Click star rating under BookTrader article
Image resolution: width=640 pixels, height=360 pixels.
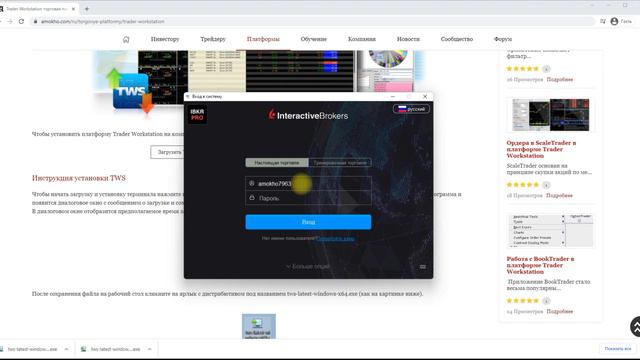tap(523, 301)
